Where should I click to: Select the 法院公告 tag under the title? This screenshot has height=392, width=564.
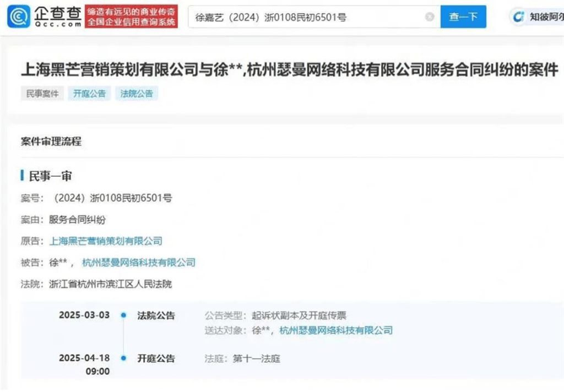click(137, 93)
